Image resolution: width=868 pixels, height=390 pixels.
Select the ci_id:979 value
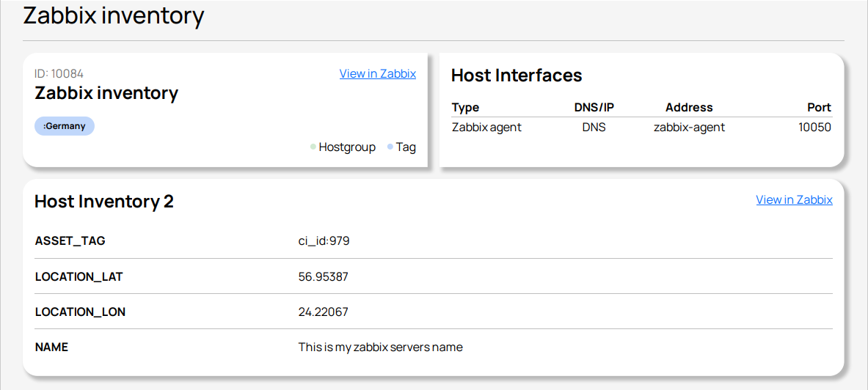324,241
